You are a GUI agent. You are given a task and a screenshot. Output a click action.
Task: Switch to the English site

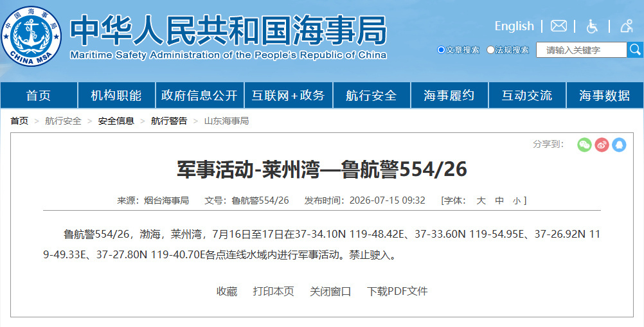click(x=514, y=26)
